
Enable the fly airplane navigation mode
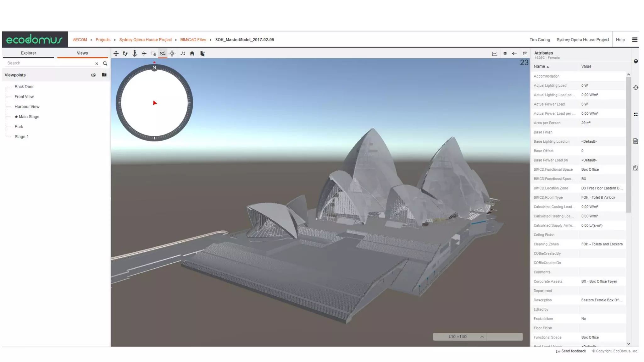pos(144,53)
